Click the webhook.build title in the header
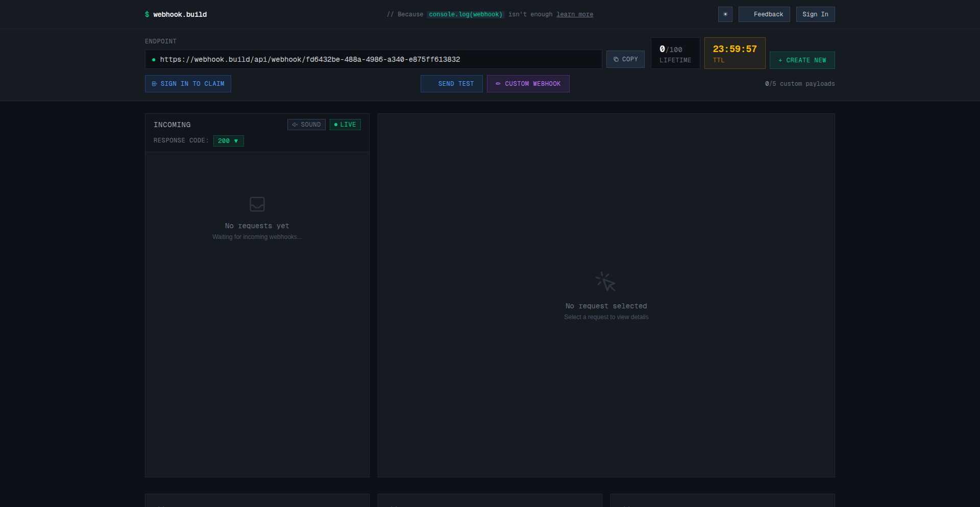The image size is (980, 507). point(180,14)
